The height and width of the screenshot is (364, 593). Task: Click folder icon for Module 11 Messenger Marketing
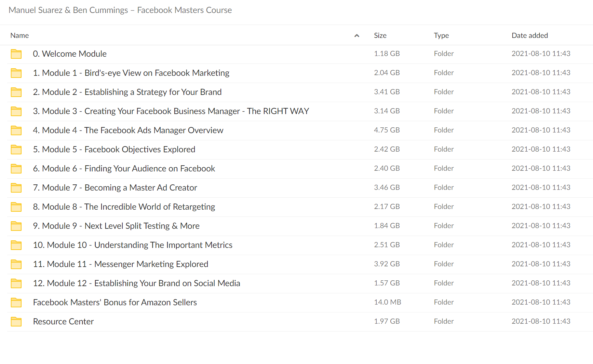[16, 264]
